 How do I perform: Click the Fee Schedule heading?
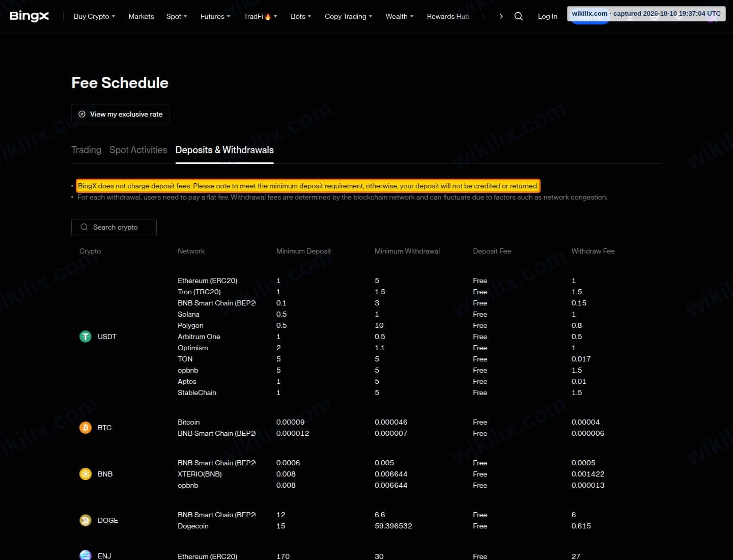click(x=120, y=82)
